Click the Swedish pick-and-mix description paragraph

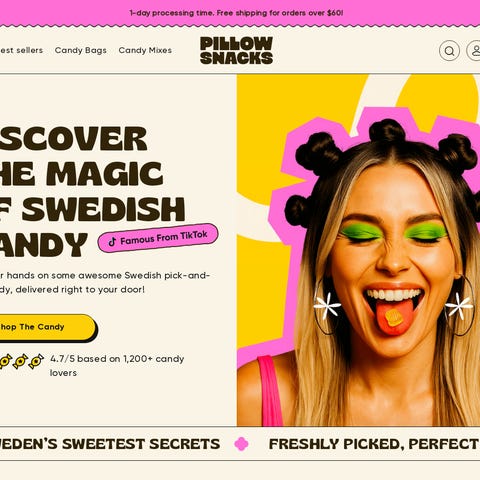tap(105, 282)
